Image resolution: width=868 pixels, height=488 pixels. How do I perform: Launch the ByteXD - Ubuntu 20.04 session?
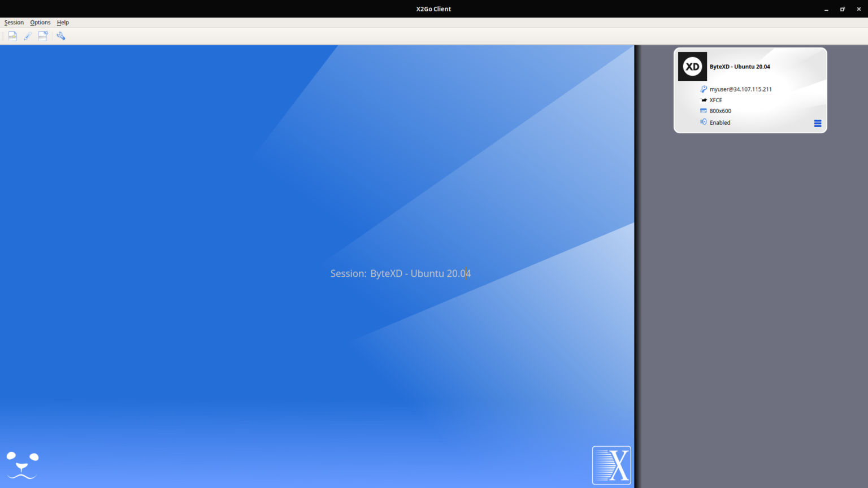[x=740, y=66]
